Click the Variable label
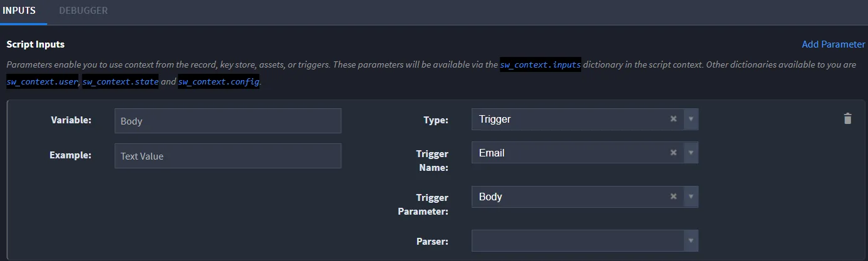 coord(71,120)
